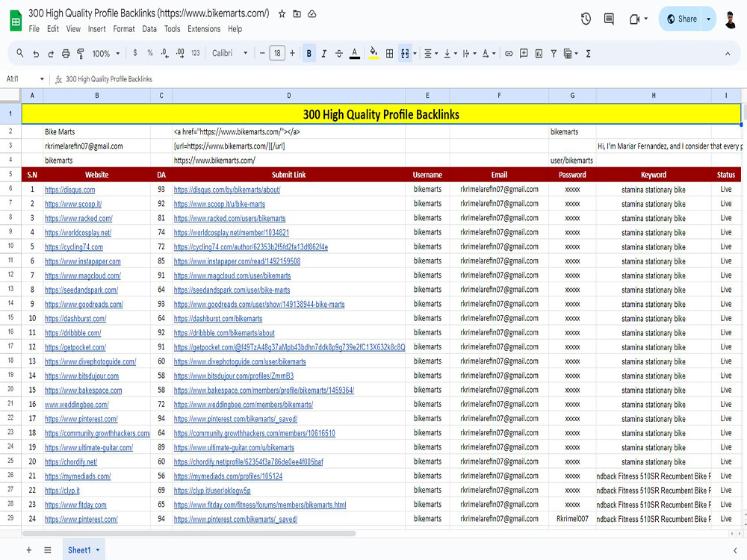Undo the last action
This screenshot has height=560, width=747.
pos(36,54)
